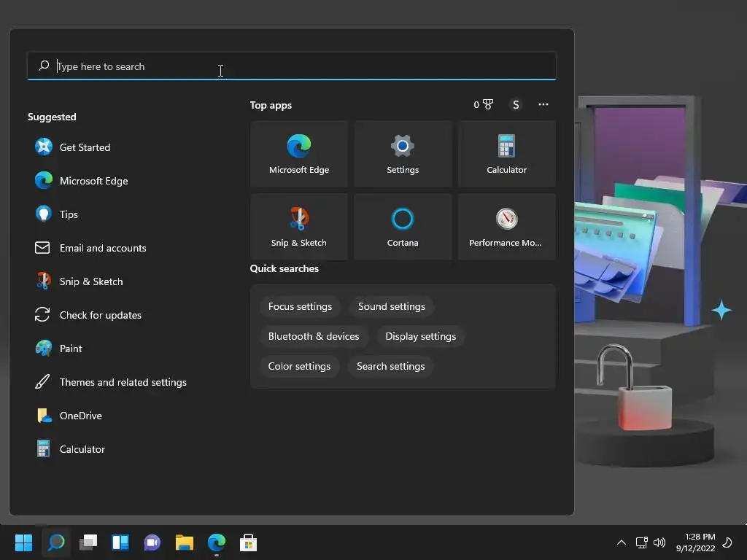Image resolution: width=747 pixels, height=560 pixels.
Task: Select Focus settings quick search
Action: coord(300,307)
